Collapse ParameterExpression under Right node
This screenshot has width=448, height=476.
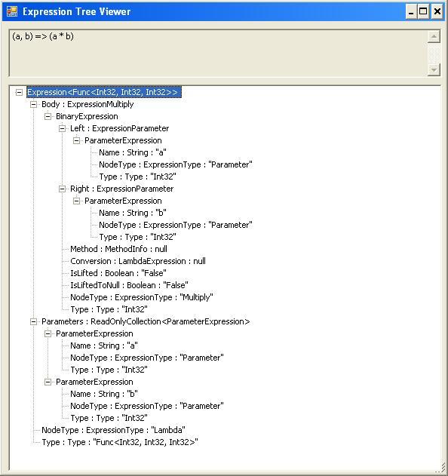coord(76,201)
